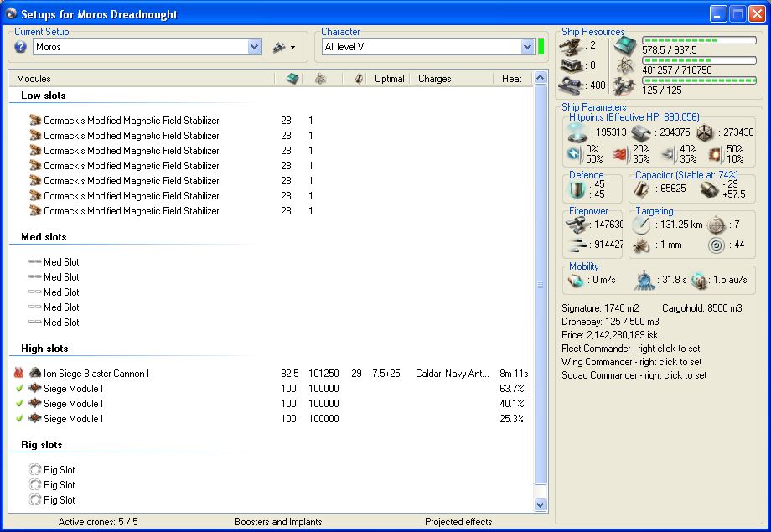Open the ship setup tools icon menu
The height and width of the screenshot is (532, 771).
coord(284,47)
